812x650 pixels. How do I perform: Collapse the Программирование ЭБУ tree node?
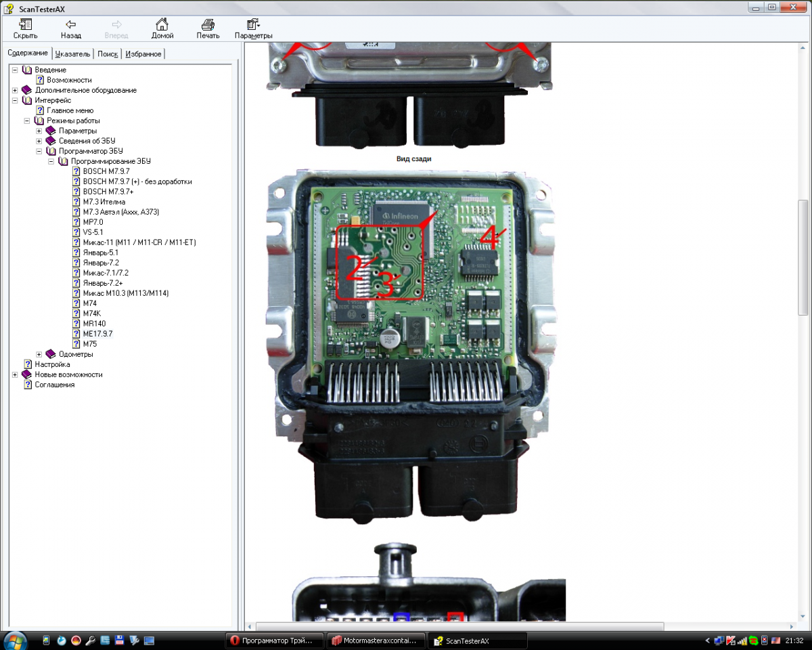51,162
